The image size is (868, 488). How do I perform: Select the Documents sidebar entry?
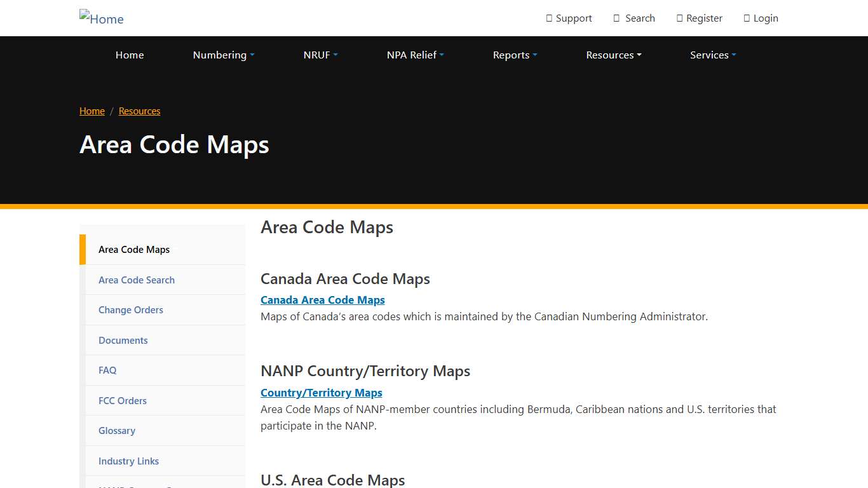pos(123,340)
